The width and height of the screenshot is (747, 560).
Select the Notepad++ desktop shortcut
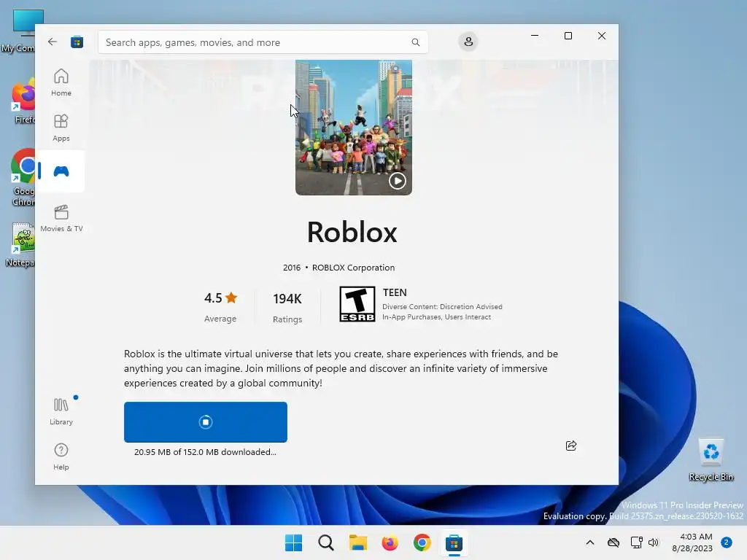[20, 245]
